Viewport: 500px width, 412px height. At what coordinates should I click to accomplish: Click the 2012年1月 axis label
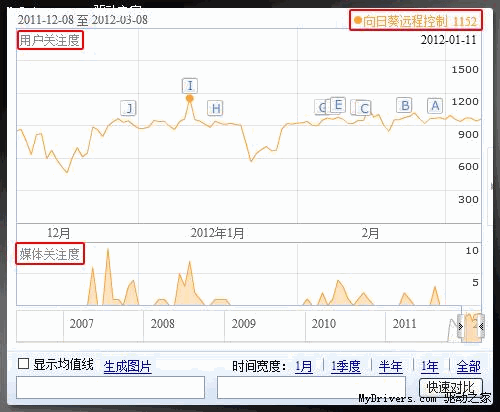217,233
